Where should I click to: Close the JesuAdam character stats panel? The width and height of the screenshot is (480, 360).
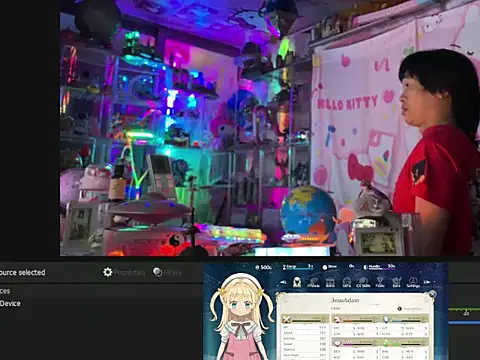point(432,294)
